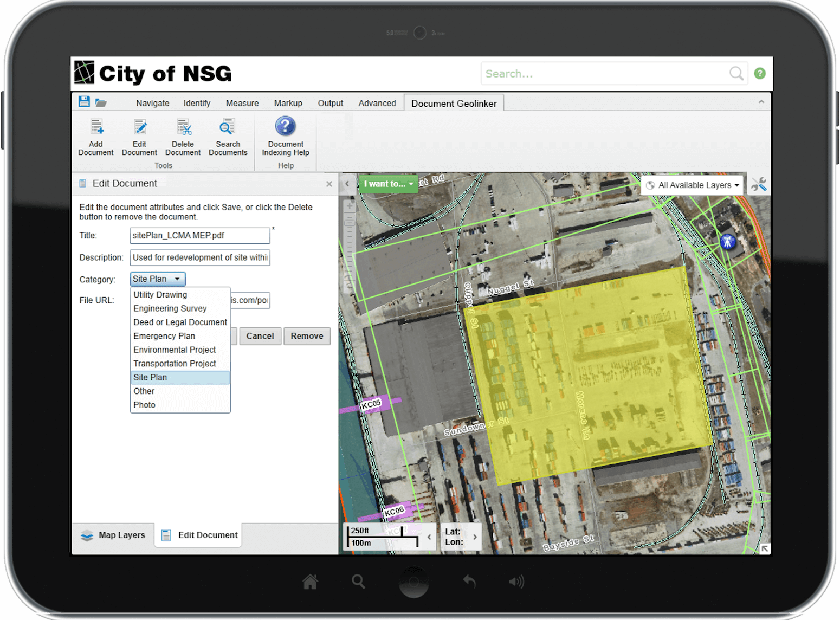The width and height of the screenshot is (840, 620).
Task: Click the tablet search icon
Action: click(358, 582)
